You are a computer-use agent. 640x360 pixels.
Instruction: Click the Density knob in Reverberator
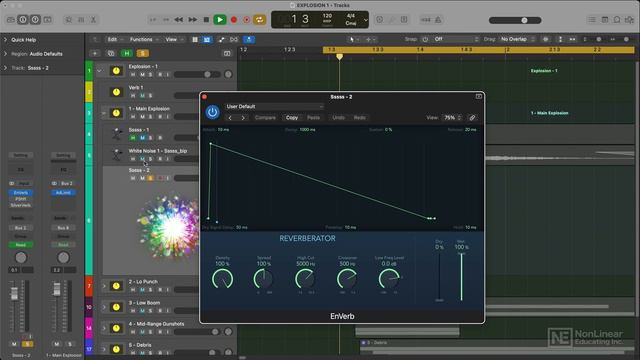pyautogui.click(x=222, y=280)
